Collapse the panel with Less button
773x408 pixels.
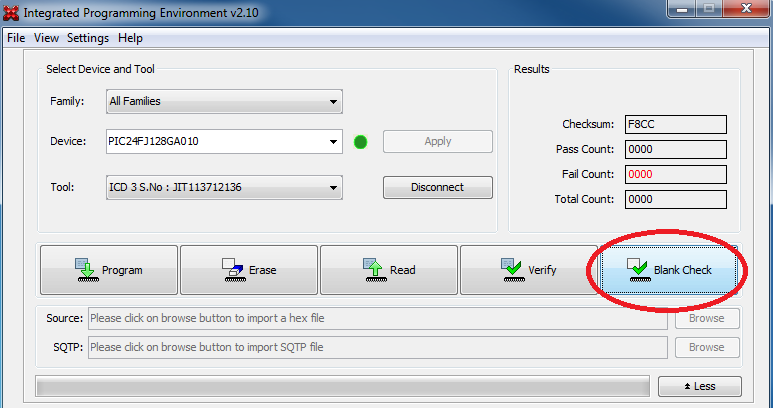point(700,387)
